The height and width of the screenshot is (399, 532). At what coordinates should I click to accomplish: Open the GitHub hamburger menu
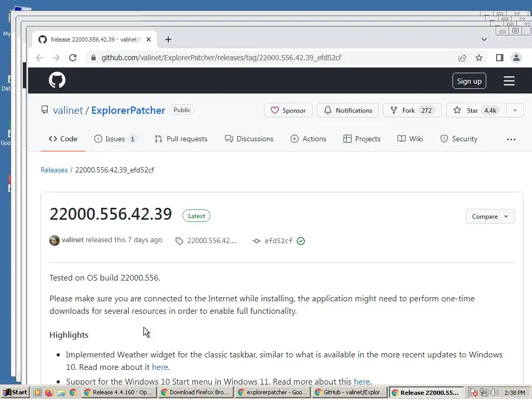pos(509,81)
